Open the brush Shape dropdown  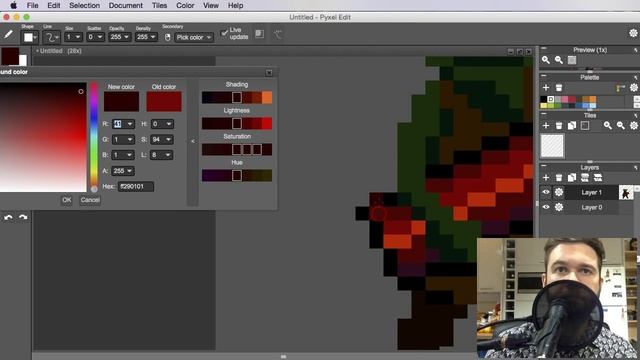tap(30, 38)
